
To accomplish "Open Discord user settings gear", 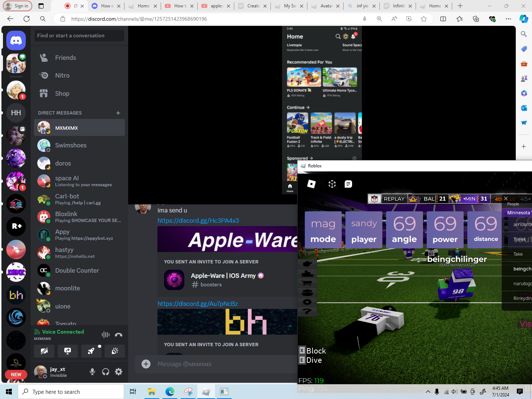I will pos(119,372).
